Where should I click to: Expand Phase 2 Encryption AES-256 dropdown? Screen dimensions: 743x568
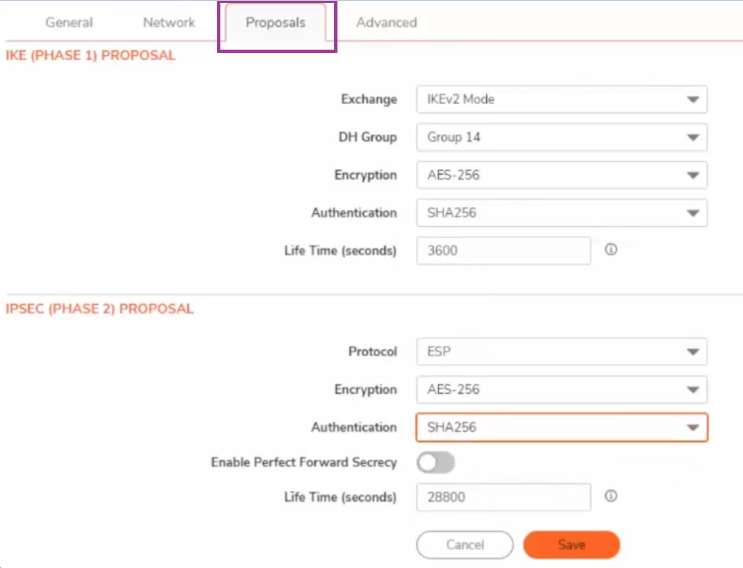tap(562, 389)
